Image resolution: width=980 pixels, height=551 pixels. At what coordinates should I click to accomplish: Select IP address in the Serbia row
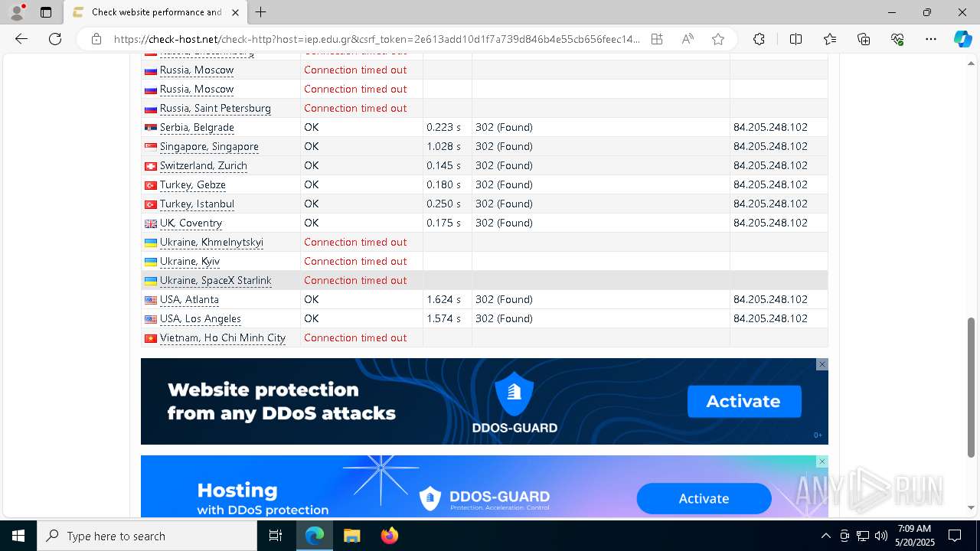pos(770,127)
